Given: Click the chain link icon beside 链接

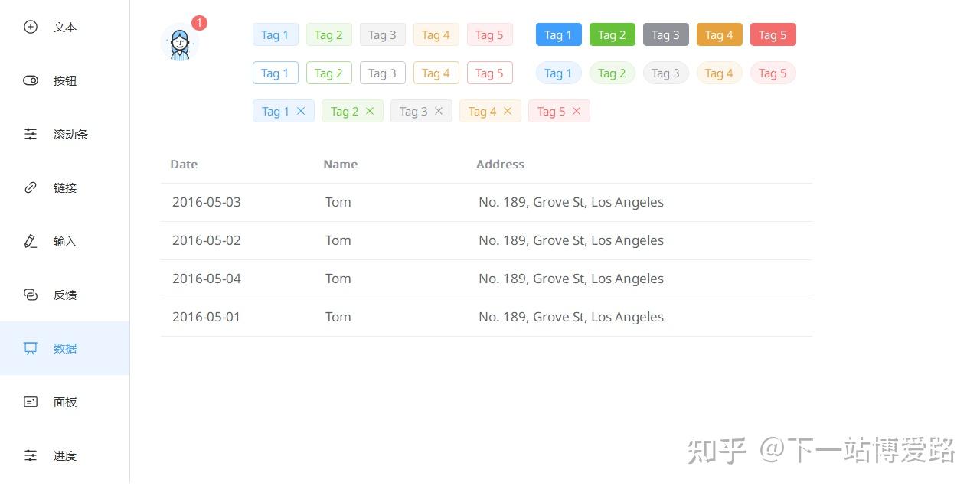Looking at the screenshot, I should pyautogui.click(x=31, y=187).
